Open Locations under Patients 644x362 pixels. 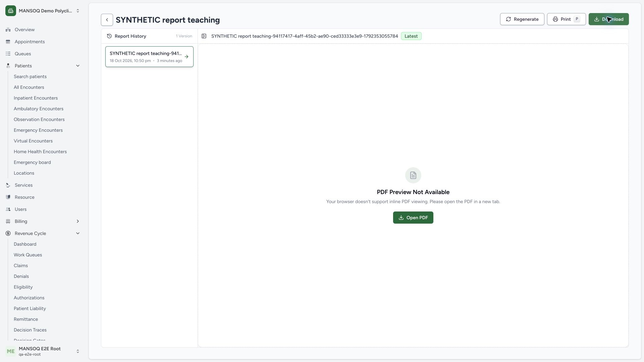[24, 173]
